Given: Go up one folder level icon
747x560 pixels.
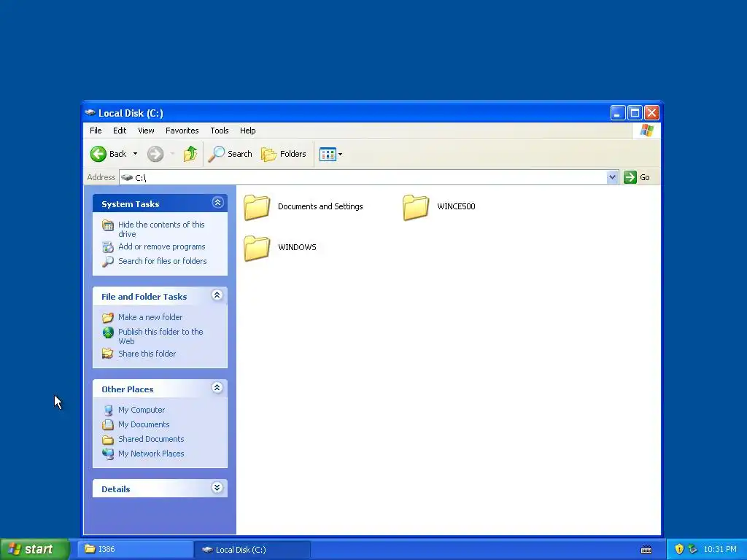Looking at the screenshot, I should (190, 154).
